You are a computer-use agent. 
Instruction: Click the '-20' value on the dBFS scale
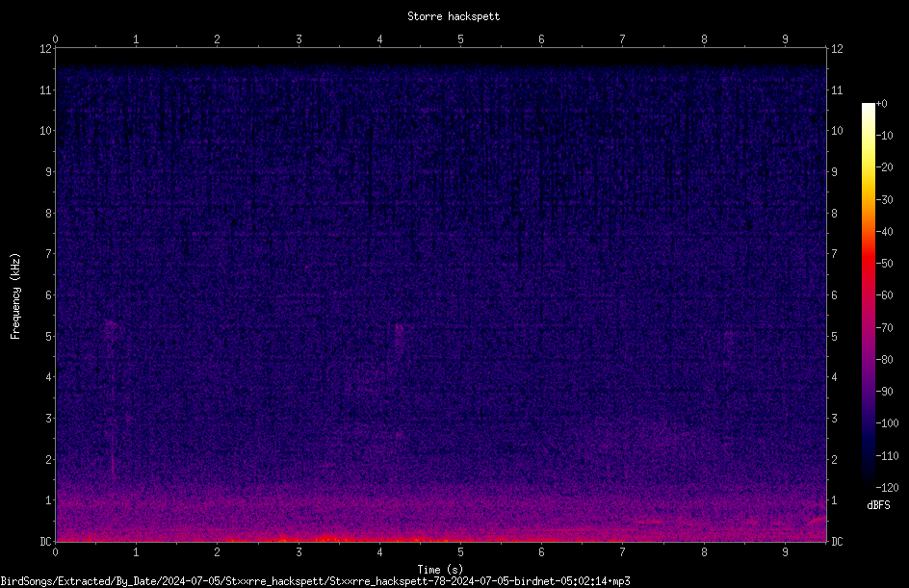[x=884, y=167]
